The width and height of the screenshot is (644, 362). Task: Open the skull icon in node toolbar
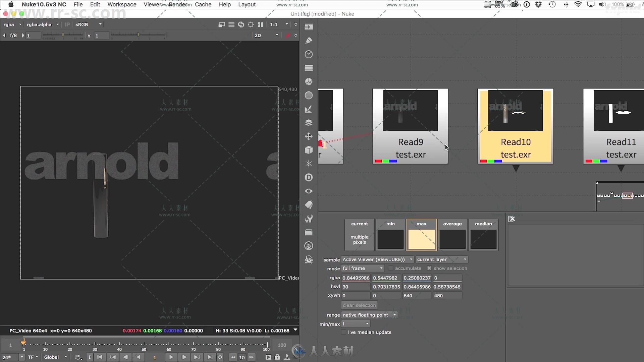pos(309,260)
